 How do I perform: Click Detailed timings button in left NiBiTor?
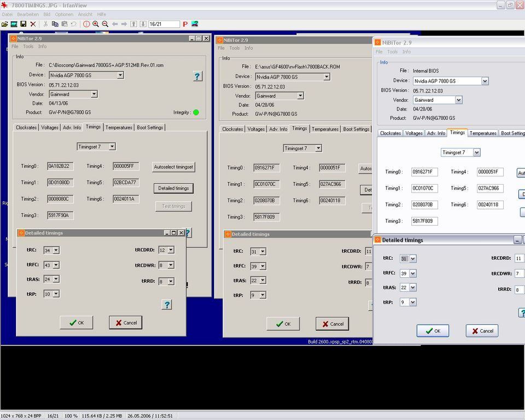point(173,188)
